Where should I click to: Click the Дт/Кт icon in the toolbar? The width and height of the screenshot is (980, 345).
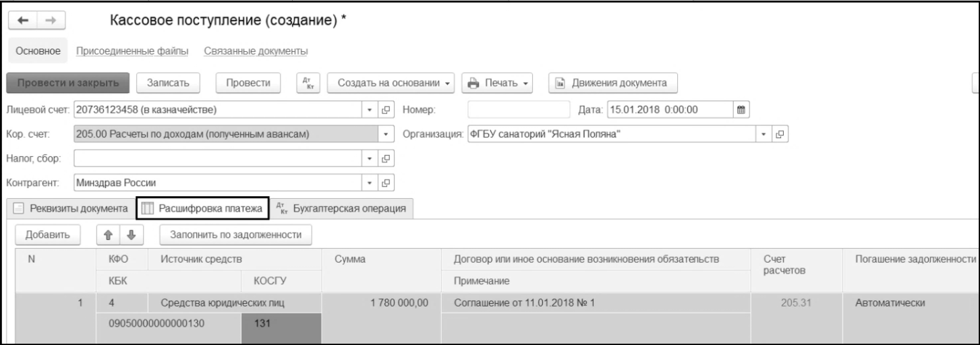308,83
